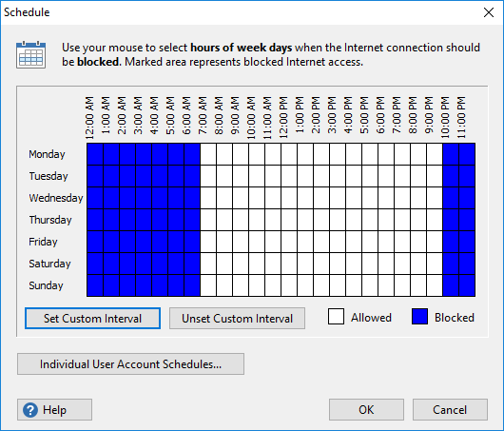Toggle the Tuesday 3:00 AM blocked cell
The width and height of the screenshot is (504, 431).
[144, 176]
